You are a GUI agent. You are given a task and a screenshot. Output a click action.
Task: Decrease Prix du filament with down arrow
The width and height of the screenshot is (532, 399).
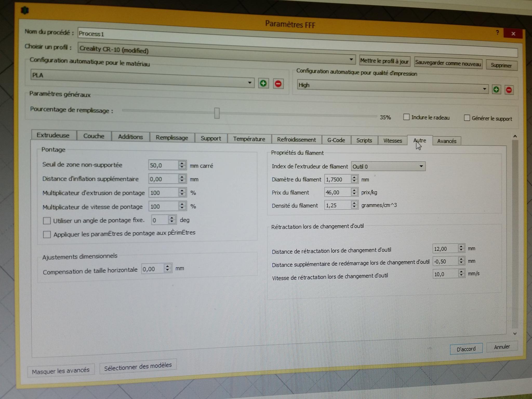354,194
